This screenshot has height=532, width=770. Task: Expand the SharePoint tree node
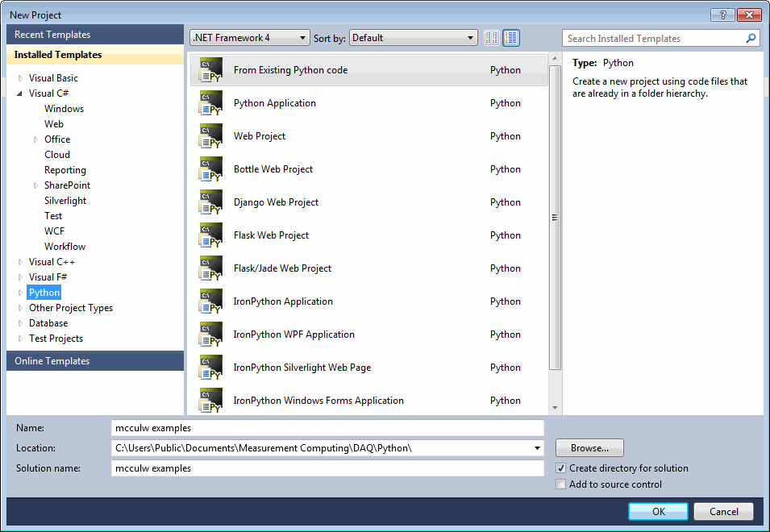pos(35,185)
